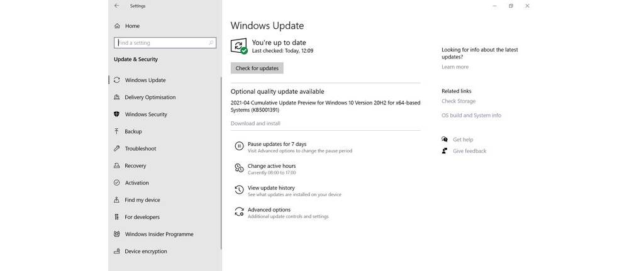Click the Windows Update sync icon in sidebar
Screen dimensions: 644x271
pos(116,80)
